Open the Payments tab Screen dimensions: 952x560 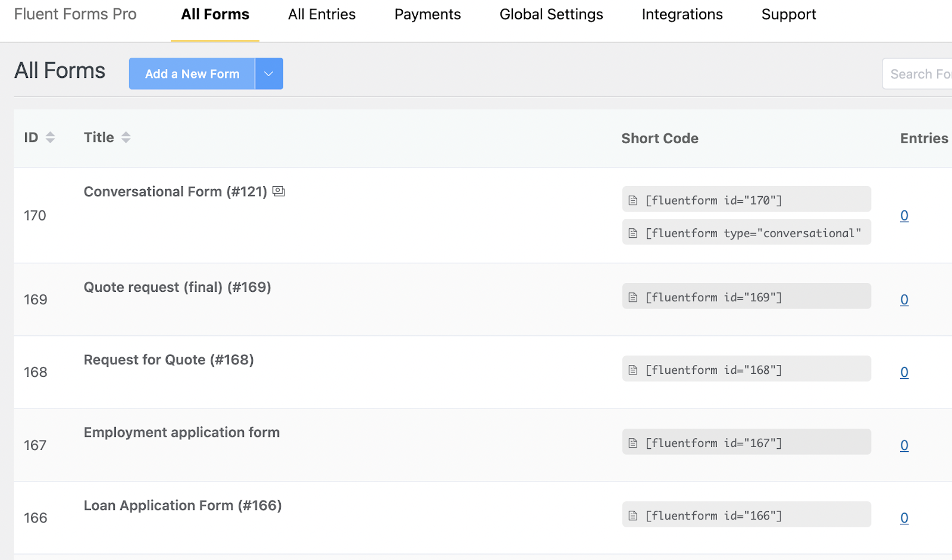tap(427, 15)
